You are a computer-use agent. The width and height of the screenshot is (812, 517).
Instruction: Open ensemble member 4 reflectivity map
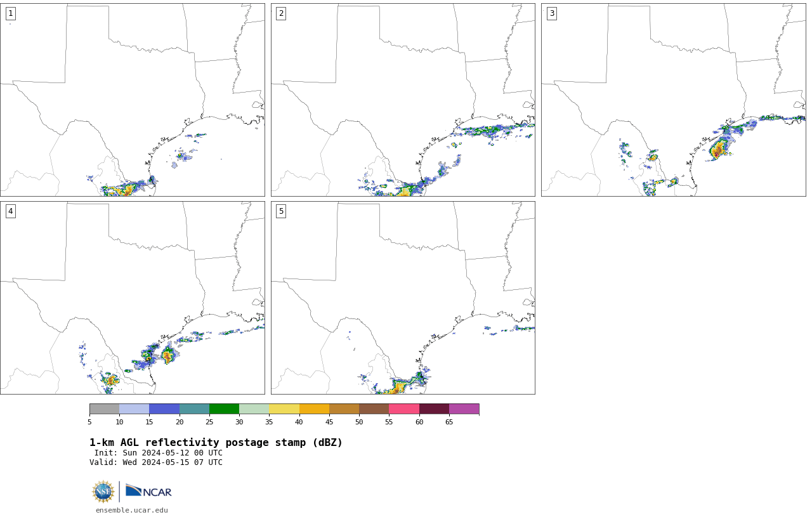(132, 298)
